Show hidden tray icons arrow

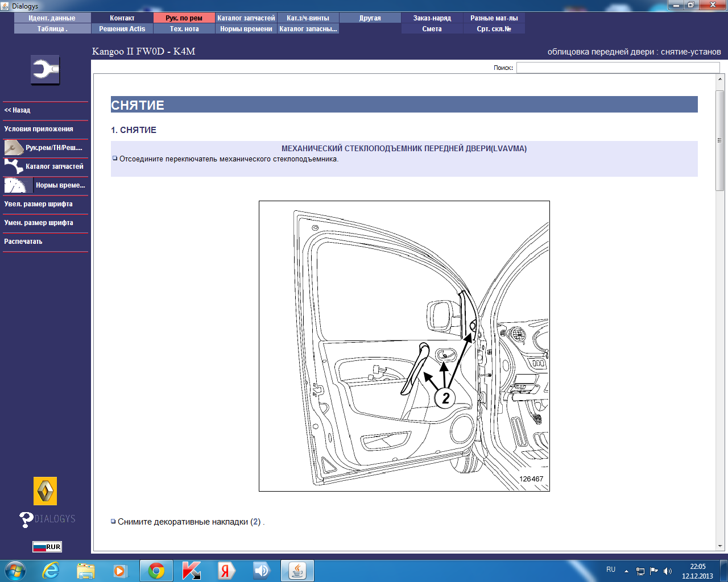(x=626, y=571)
